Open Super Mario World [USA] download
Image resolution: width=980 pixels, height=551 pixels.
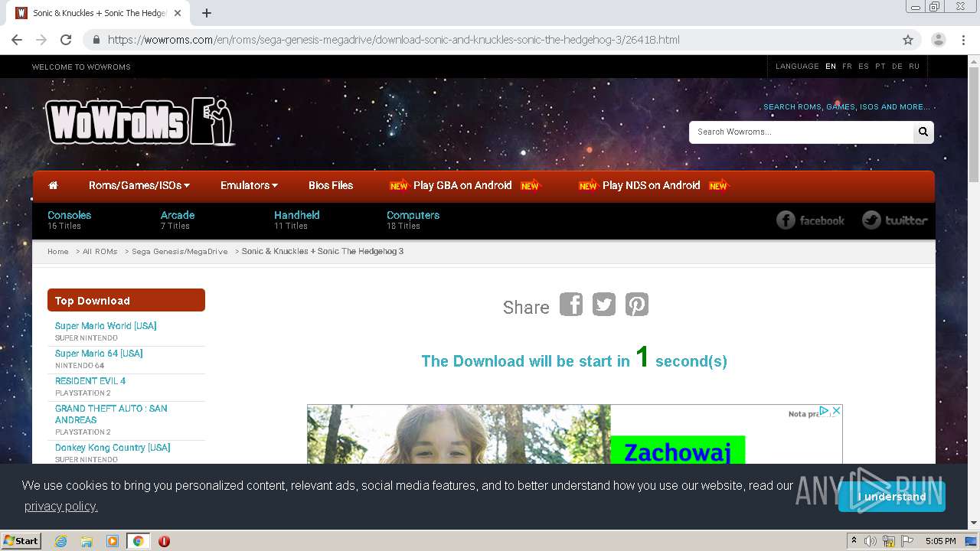(x=106, y=325)
